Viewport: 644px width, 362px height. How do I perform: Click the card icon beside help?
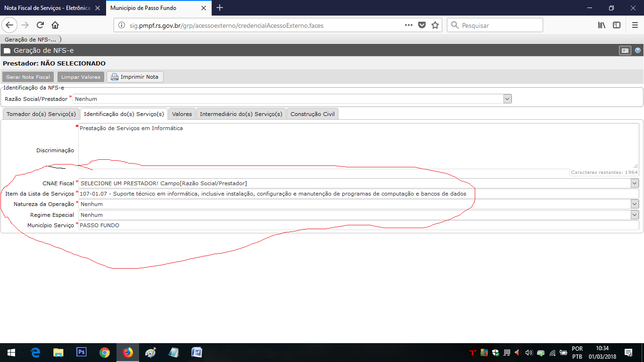(x=625, y=50)
